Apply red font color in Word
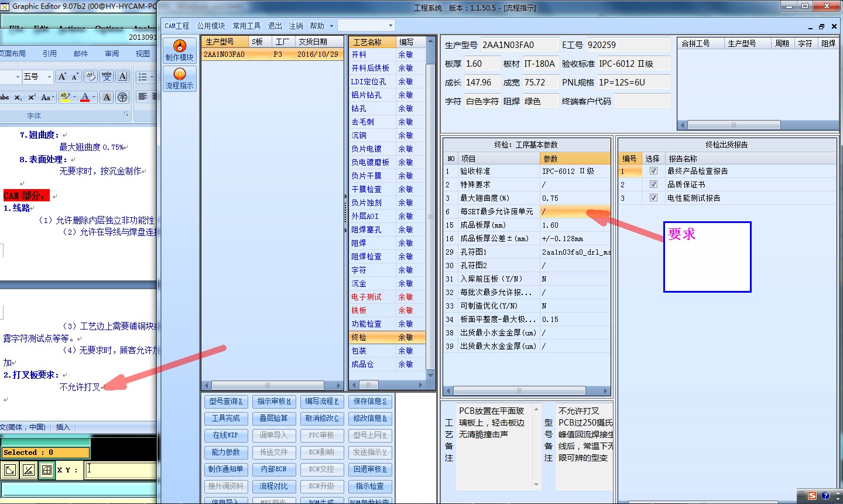843x504 pixels. [85, 97]
